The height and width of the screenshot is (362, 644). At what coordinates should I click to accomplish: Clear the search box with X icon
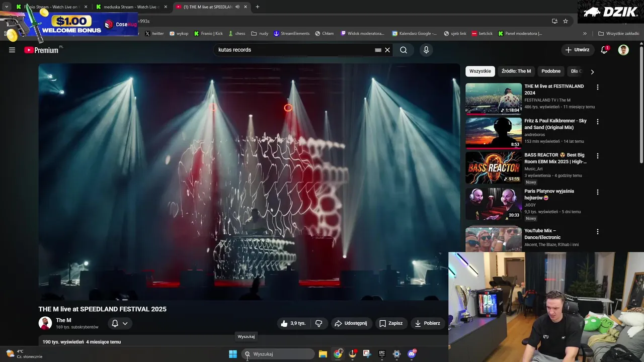coord(387,50)
